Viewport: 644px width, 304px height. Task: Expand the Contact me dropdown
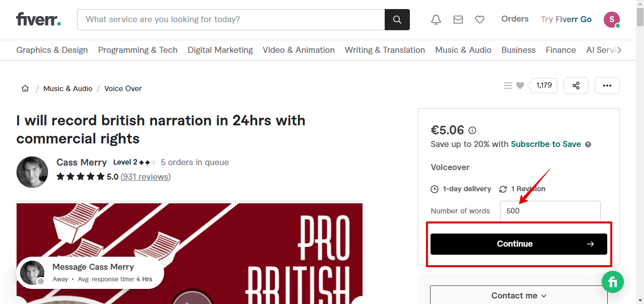coord(519,295)
